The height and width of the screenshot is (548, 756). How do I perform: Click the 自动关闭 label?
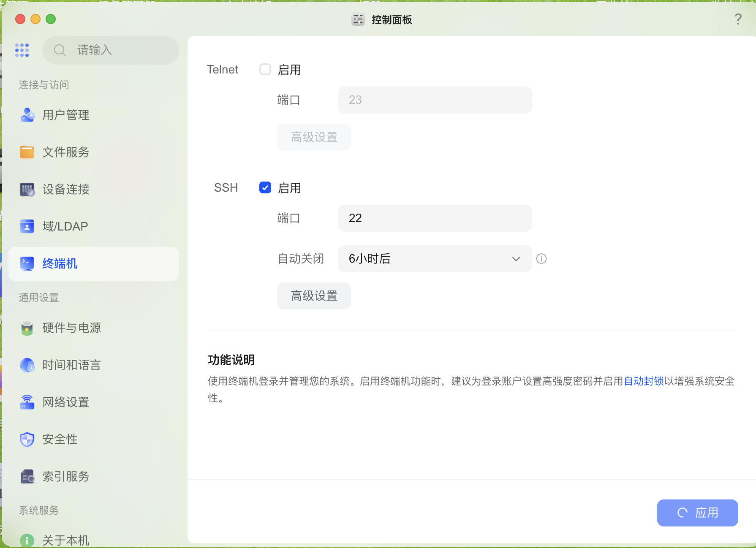(x=301, y=259)
